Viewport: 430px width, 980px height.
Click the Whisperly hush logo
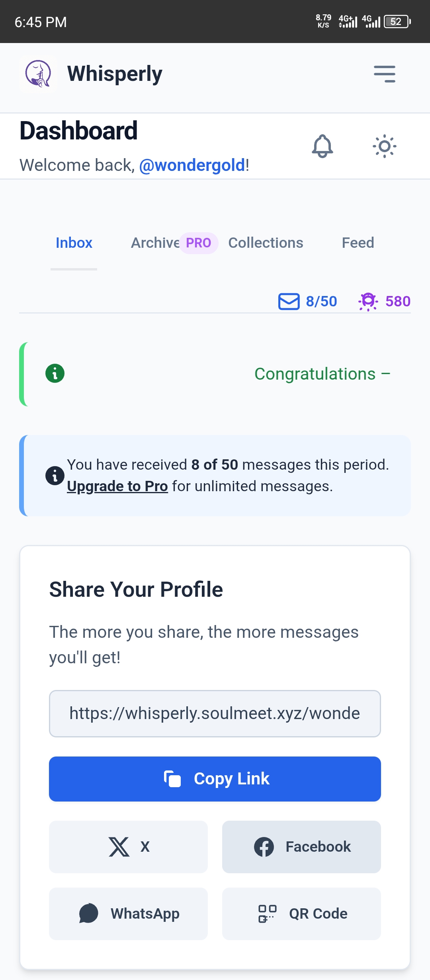pos(38,73)
